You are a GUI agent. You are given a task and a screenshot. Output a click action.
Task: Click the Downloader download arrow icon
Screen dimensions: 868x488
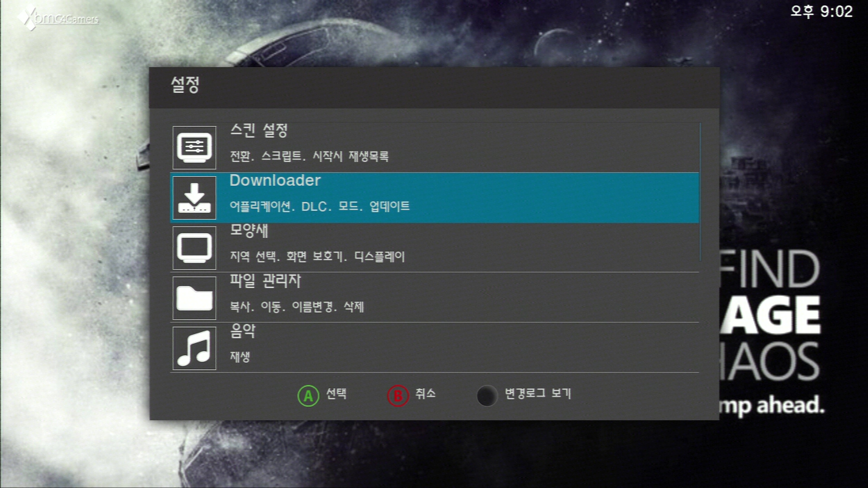click(x=194, y=197)
